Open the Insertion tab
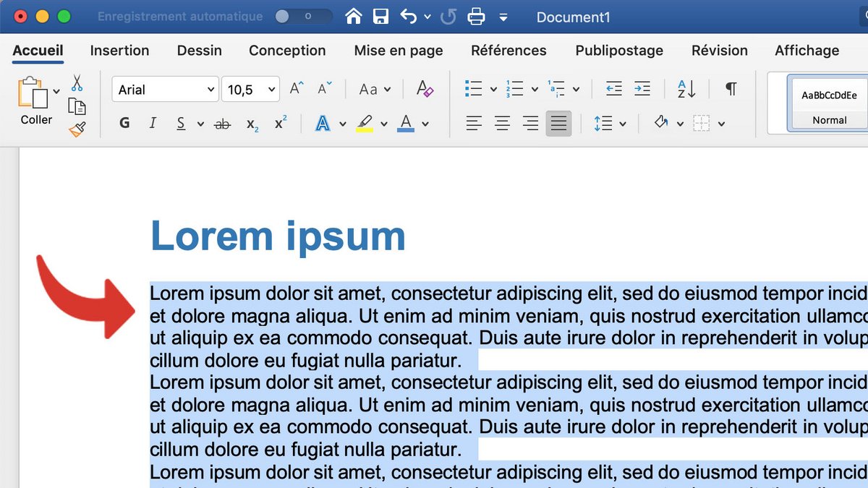Image resolution: width=868 pixels, height=488 pixels. 119,51
